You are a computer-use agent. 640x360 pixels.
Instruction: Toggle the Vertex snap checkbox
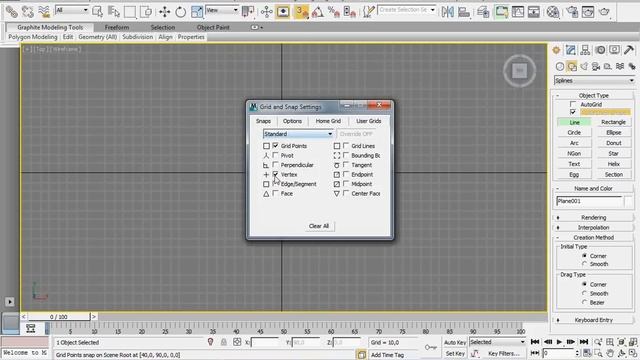pos(276,174)
